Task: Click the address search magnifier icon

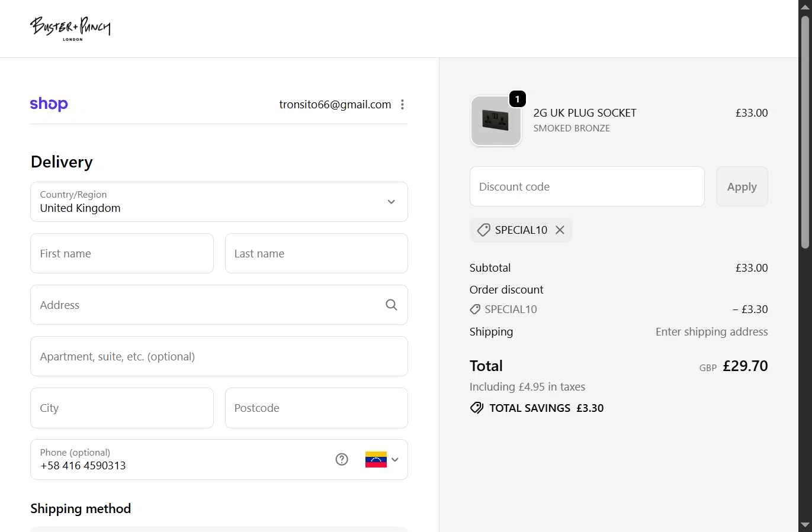Action: click(391, 305)
